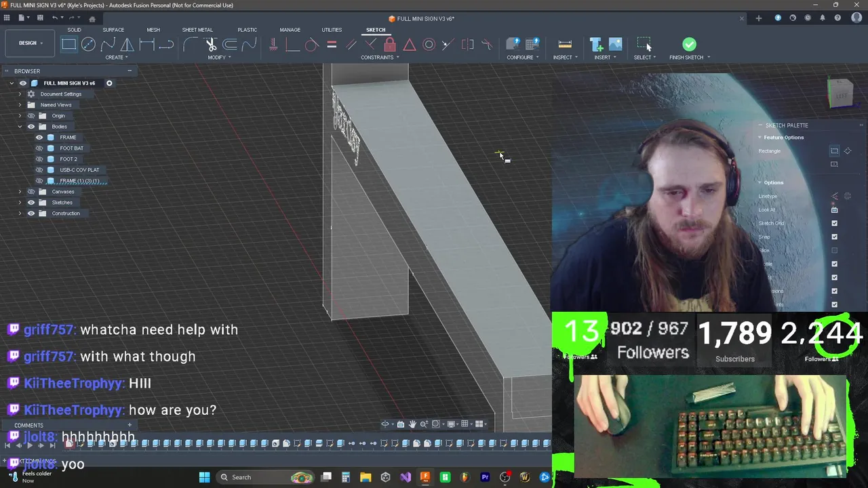Collapse the Bodies folder
Image resolution: width=868 pixels, height=488 pixels.
[20, 127]
